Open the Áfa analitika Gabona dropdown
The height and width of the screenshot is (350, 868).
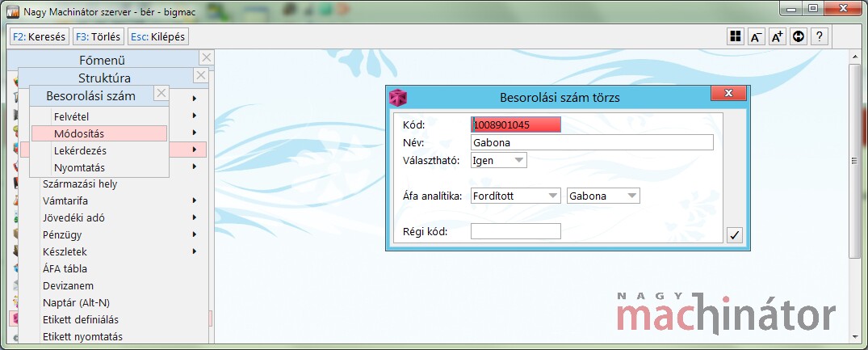[603, 196]
